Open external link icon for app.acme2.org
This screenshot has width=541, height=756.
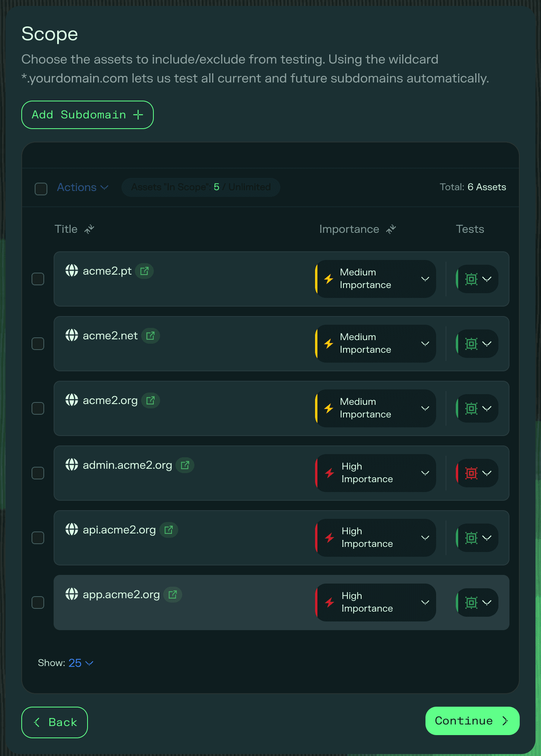[173, 595]
